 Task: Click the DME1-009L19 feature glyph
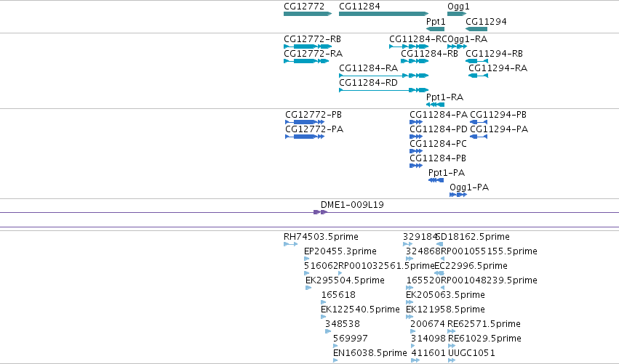click(320, 212)
